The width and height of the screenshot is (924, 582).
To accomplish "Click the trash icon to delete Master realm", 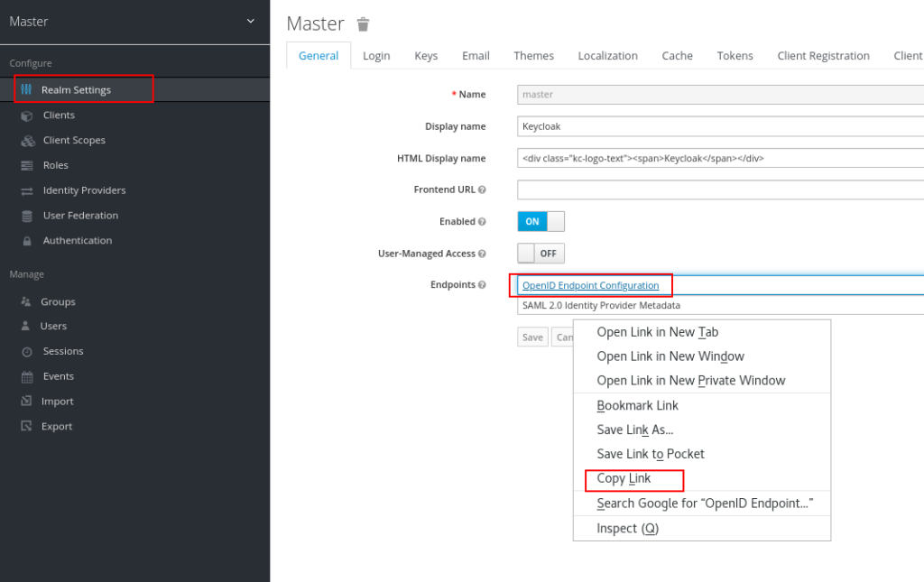I will pos(363,24).
